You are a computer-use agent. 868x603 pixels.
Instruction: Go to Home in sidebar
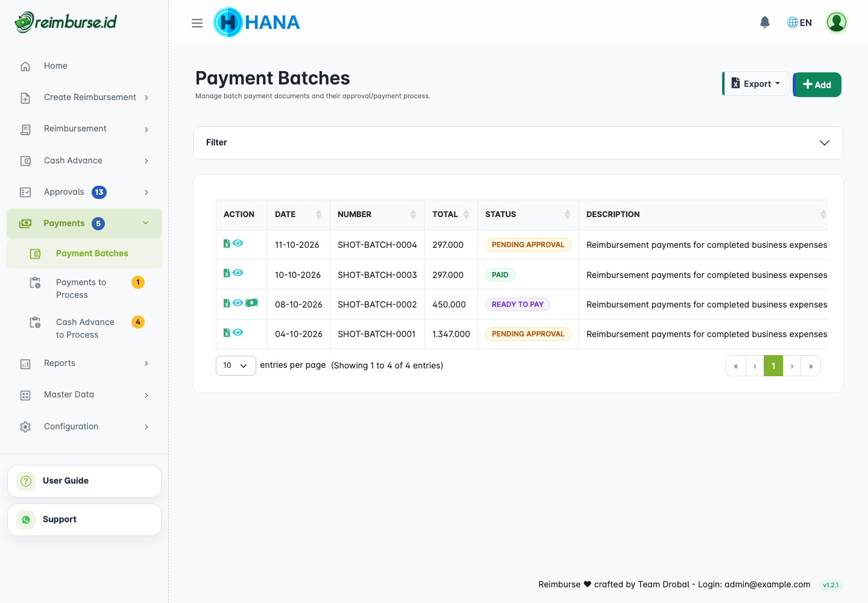[x=84, y=66]
